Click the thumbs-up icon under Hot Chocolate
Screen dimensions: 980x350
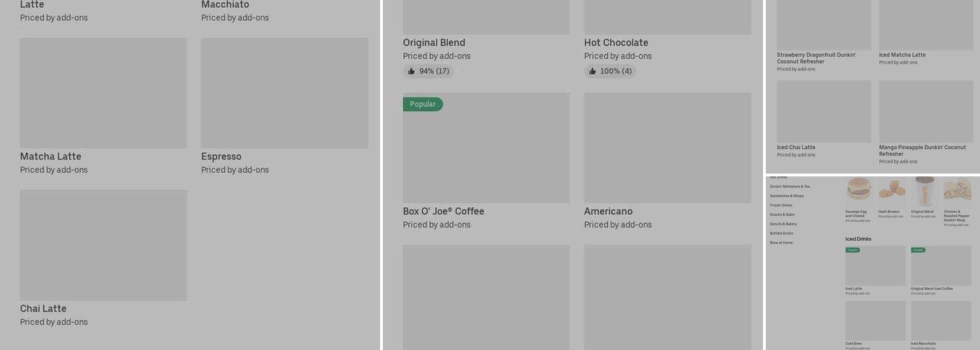point(592,71)
